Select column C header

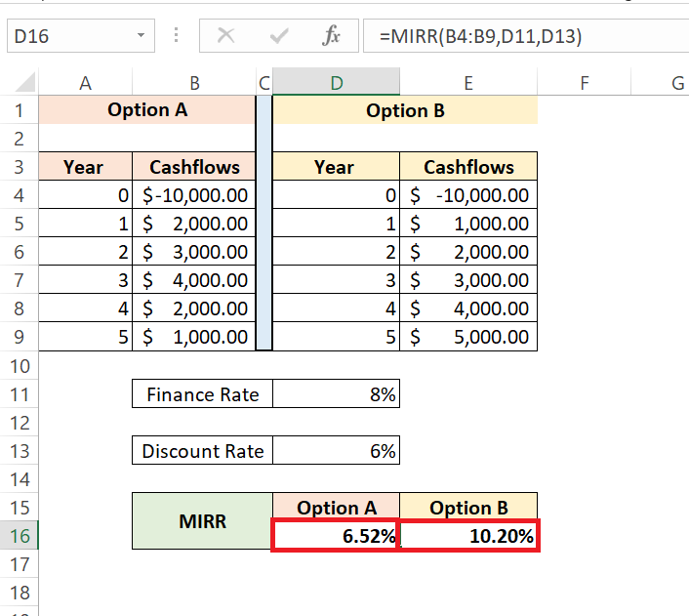(x=264, y=82)
